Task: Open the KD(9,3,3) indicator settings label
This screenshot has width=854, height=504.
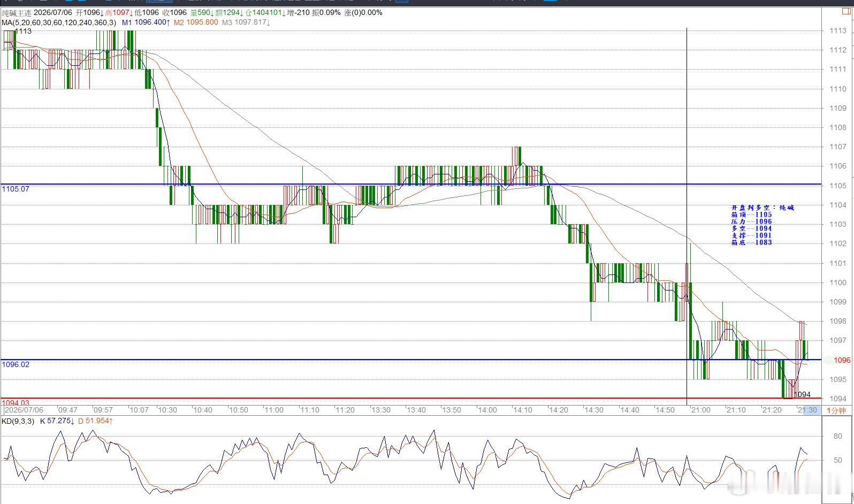Action: click(18, 421)
